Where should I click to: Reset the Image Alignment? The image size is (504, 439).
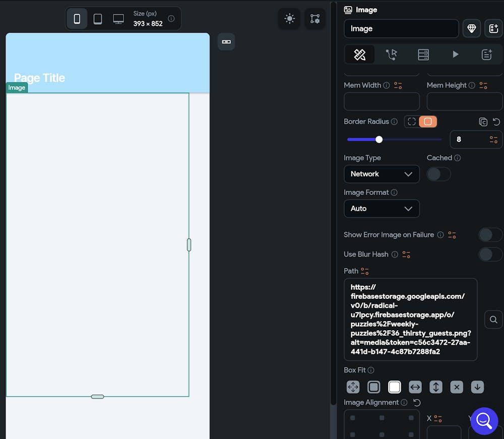(417, 403)
